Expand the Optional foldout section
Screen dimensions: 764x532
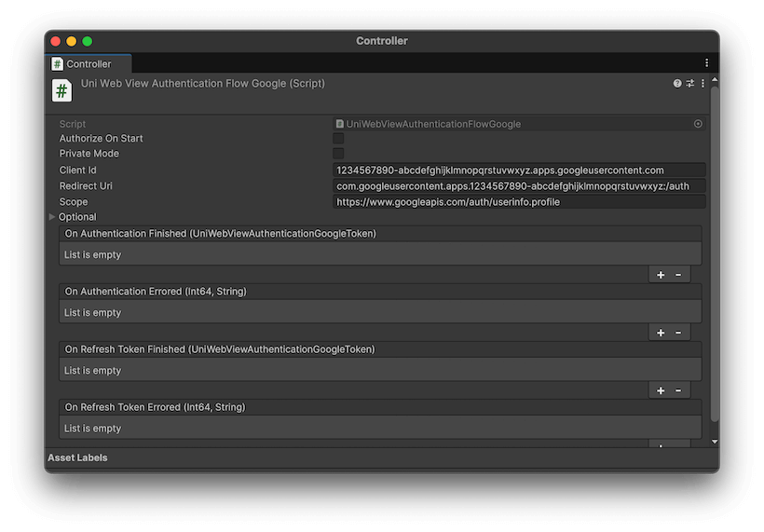click(x=52, y=217)
